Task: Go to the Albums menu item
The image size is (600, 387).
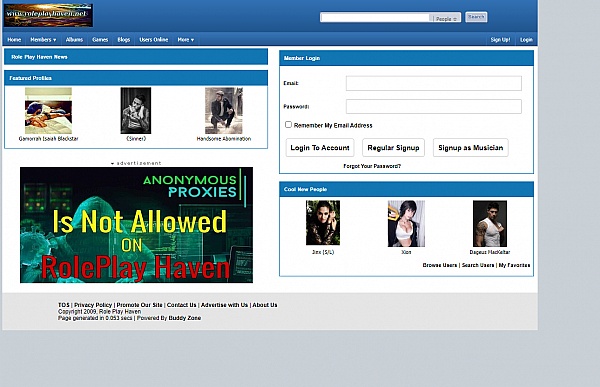Action: point(74,40)
